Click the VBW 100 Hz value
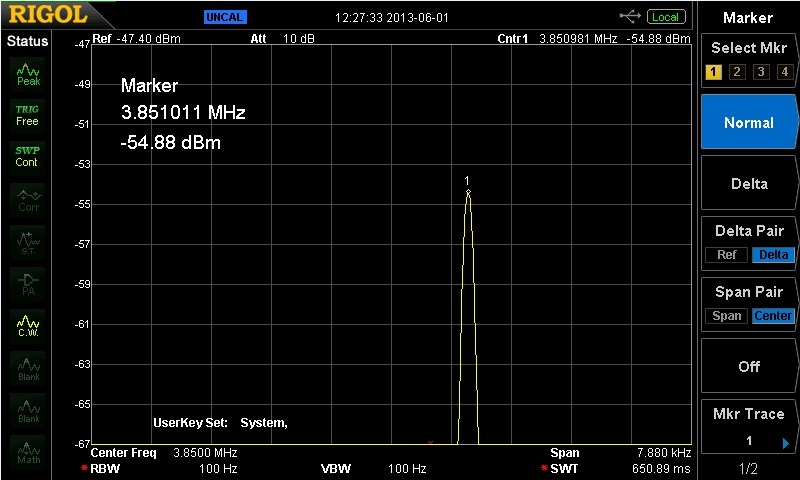 pos(407,469)
